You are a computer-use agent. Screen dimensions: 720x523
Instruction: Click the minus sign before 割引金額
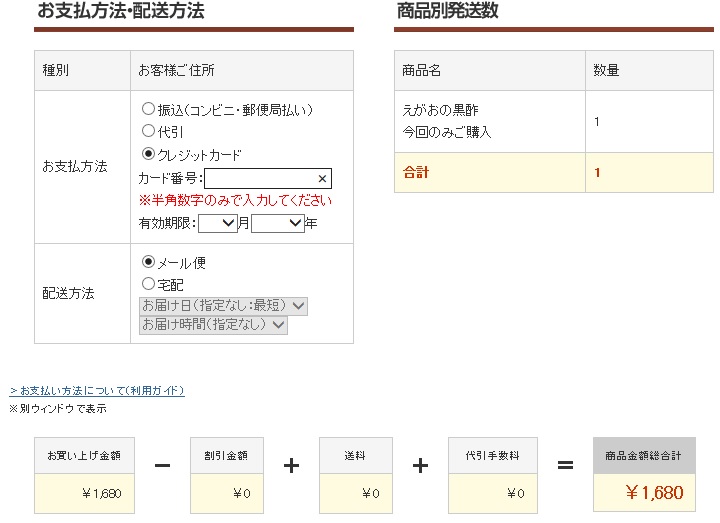tap(162, 466)
